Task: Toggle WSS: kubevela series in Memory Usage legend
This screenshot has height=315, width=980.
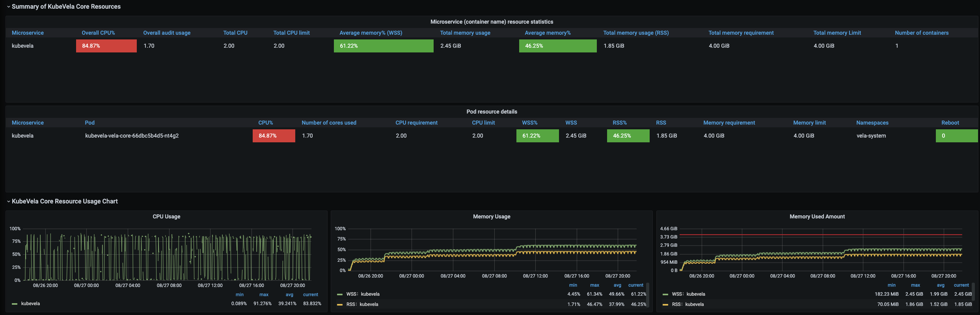Action: tap(363, 294)
